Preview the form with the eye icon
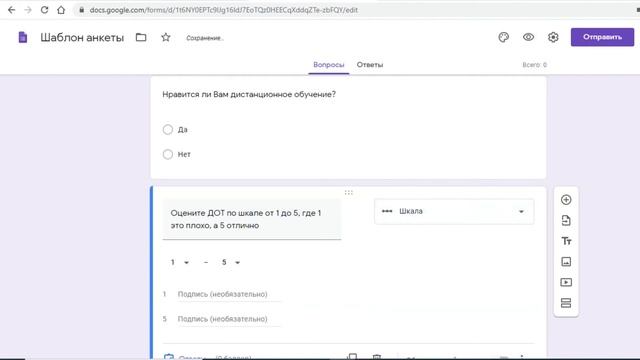The image size is (640, 360). click(x=528, y=37)
